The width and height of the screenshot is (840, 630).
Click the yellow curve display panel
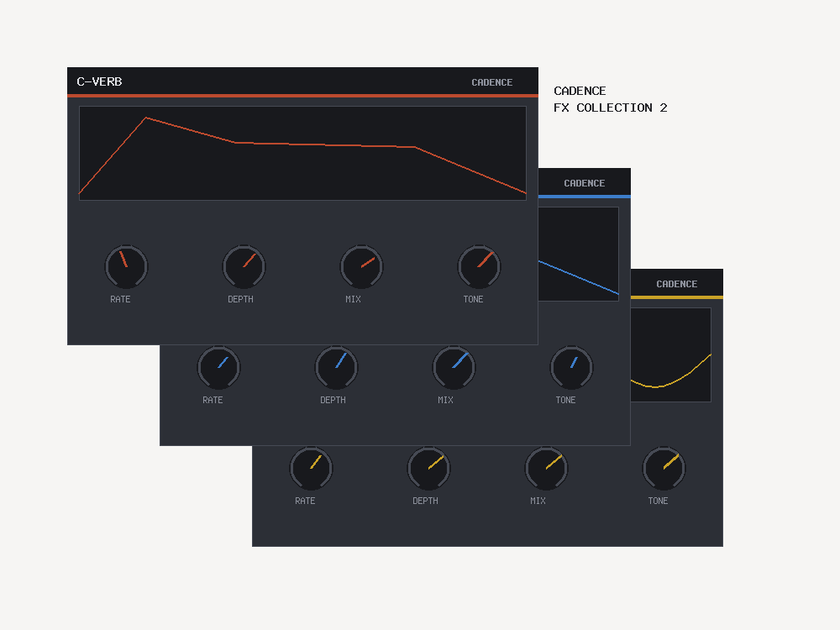coord(670,354)
